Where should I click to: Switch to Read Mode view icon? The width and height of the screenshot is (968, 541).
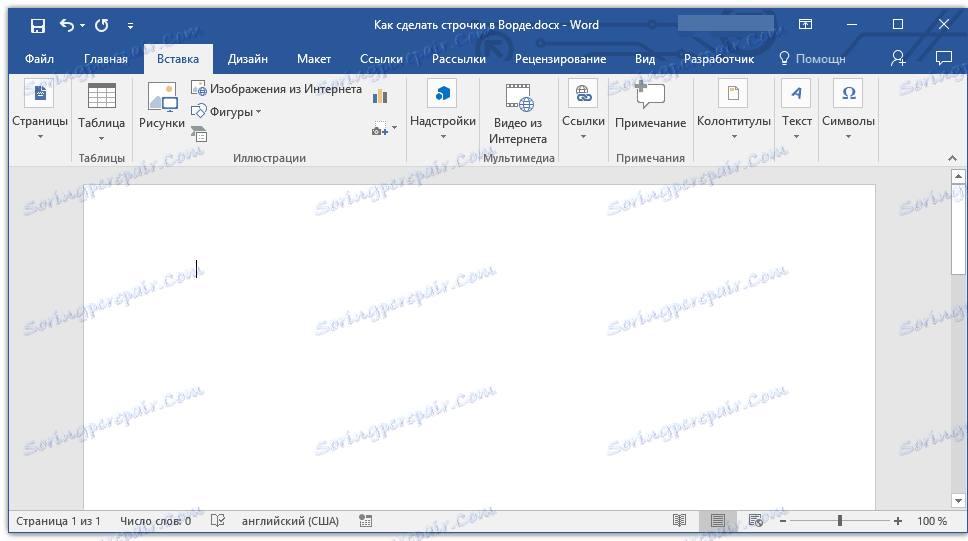(679, 521)
